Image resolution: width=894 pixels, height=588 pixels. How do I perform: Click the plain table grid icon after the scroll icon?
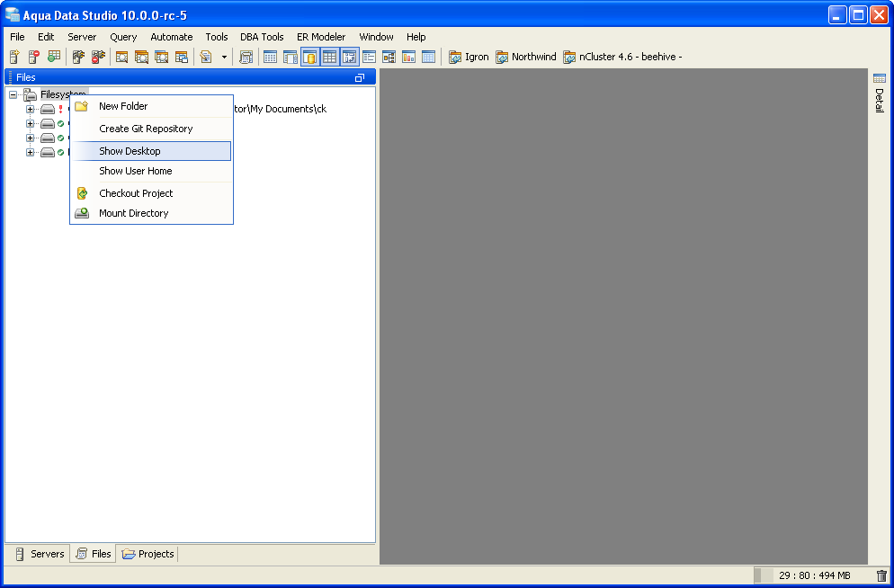pos(270,57)
